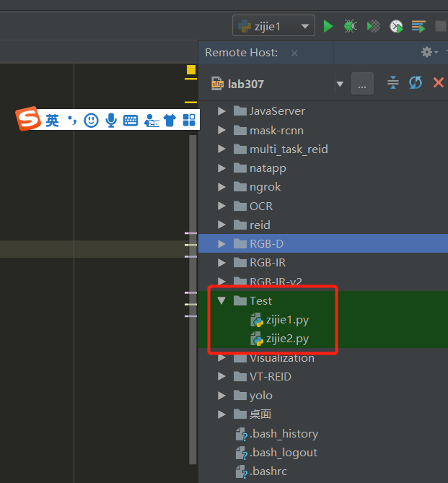This screenshot has height=483, width=448.
Task: Click yellow inspection status indicator square
Action: (191, 69)
